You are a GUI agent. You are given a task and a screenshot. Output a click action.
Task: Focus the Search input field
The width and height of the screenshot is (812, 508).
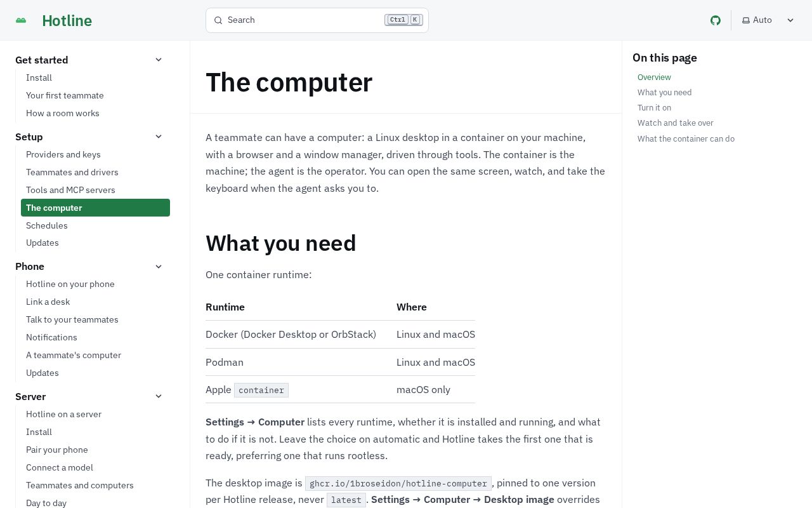coord(317,20)
